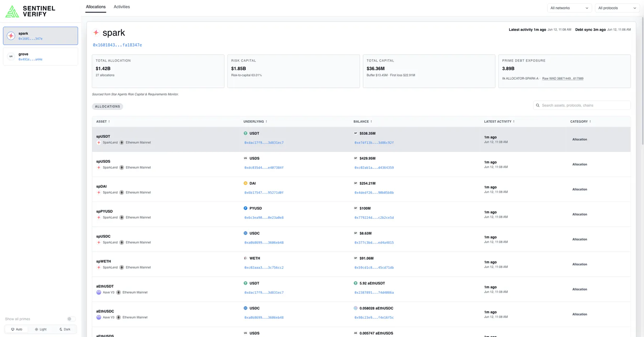Screen dimensions: 644x337
Task: Click the Total Allocation card
Action: [158, 71]
